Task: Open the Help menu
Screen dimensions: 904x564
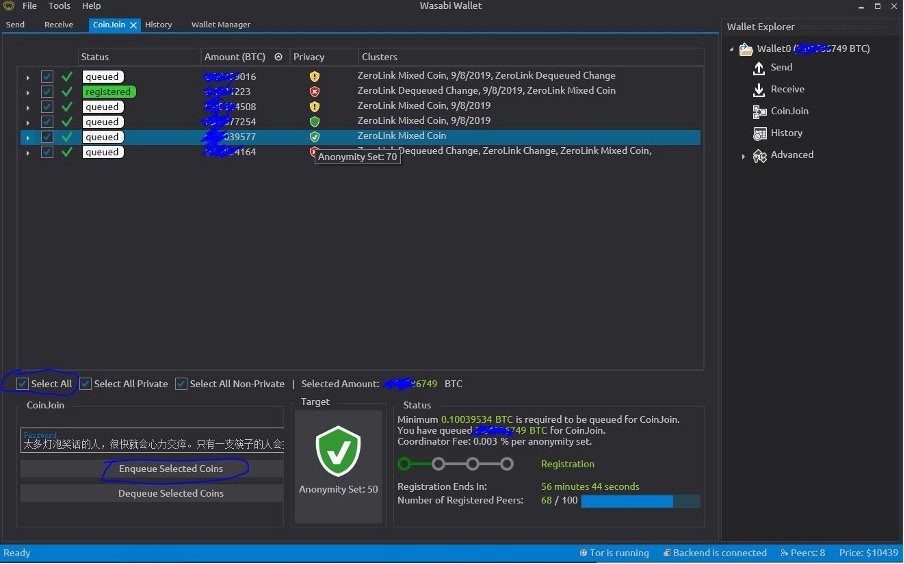Action: click(x=91, y=6)
